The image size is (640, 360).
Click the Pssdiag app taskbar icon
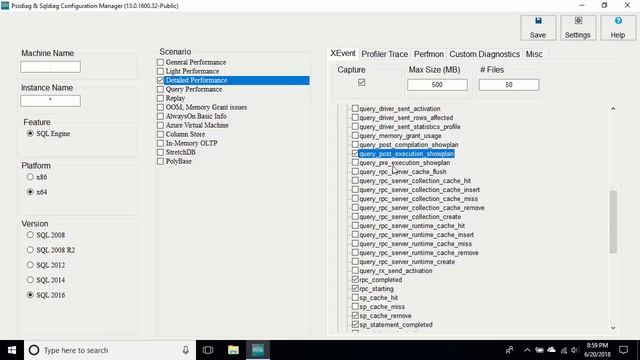pos(258,350)
